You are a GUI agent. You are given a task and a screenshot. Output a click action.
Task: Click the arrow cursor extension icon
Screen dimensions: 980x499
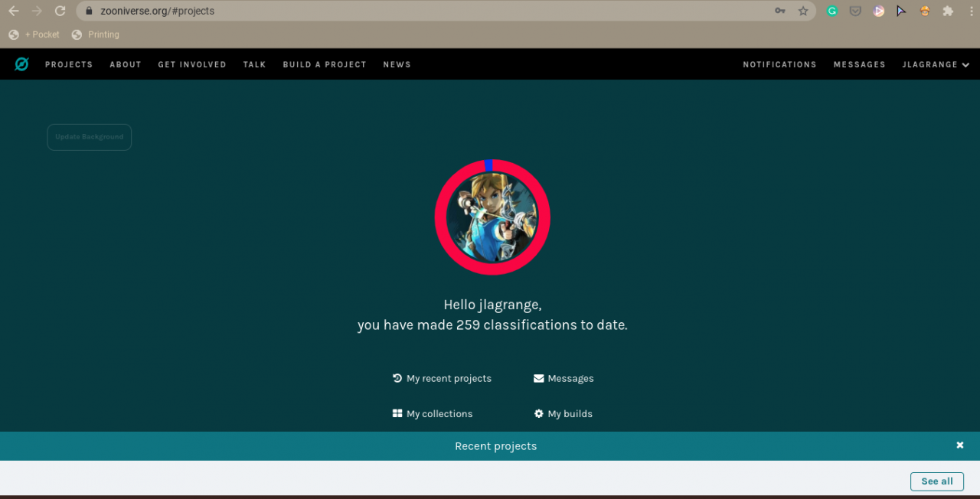click(902, 11)
